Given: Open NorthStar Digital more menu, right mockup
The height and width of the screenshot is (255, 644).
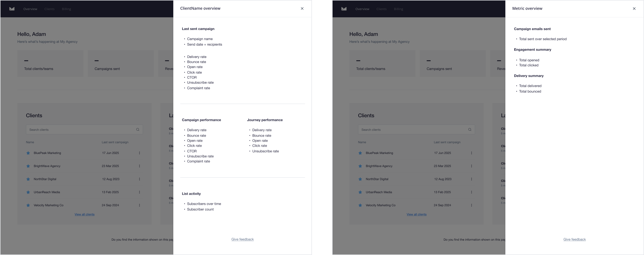Looking at the screenshot, I should tap(471, 179).
